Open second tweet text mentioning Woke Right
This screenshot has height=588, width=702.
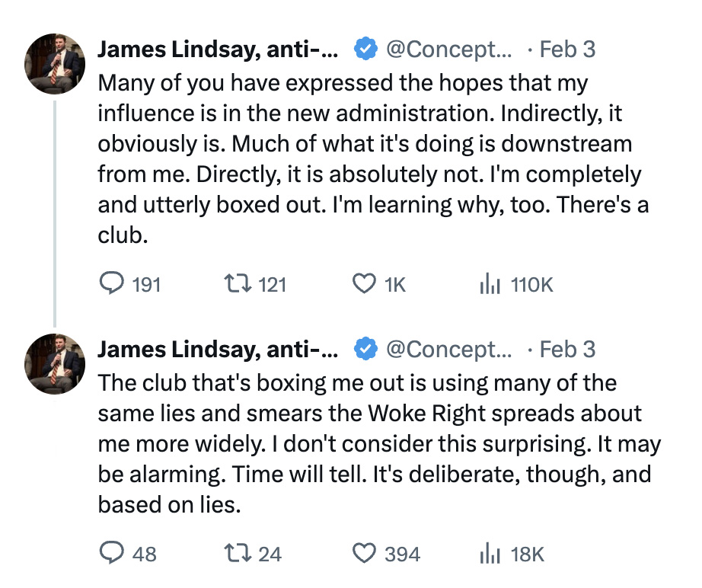coord(365,443)
